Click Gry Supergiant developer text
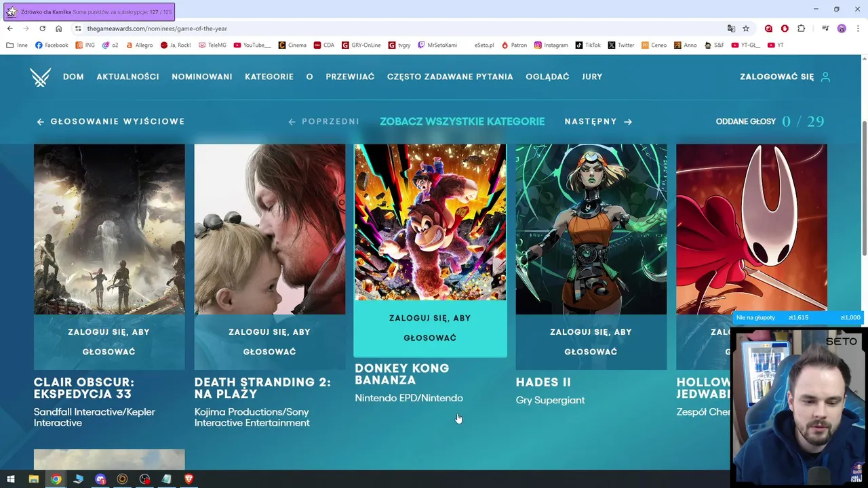This screenshot has height=488, width=868. [550, 401]
